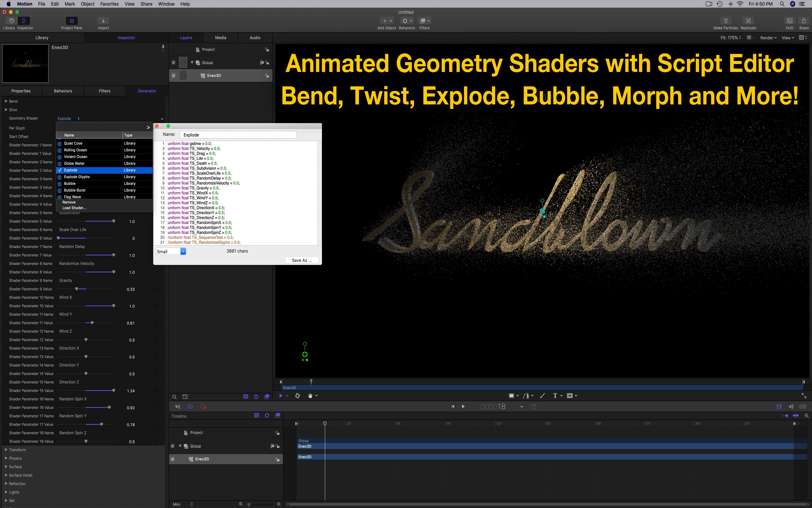812x508 pixels.
Task: Click the Make Particles icon
Action: click(x=725, y=21)
